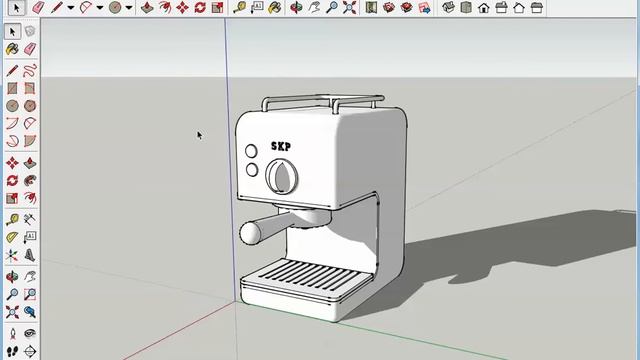Activate the Follow Me tool

[x=30, y=180]
